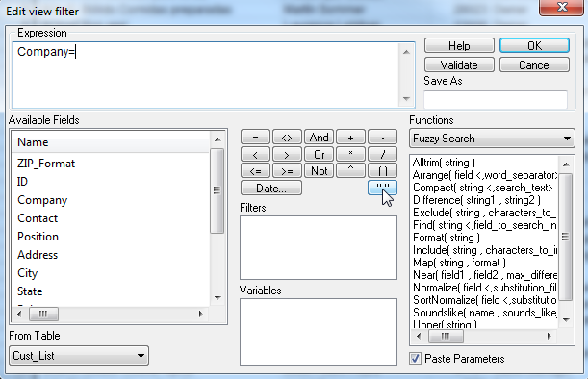Insert the not-equal <> operator
588x379 pixels.
coord(287,138)
